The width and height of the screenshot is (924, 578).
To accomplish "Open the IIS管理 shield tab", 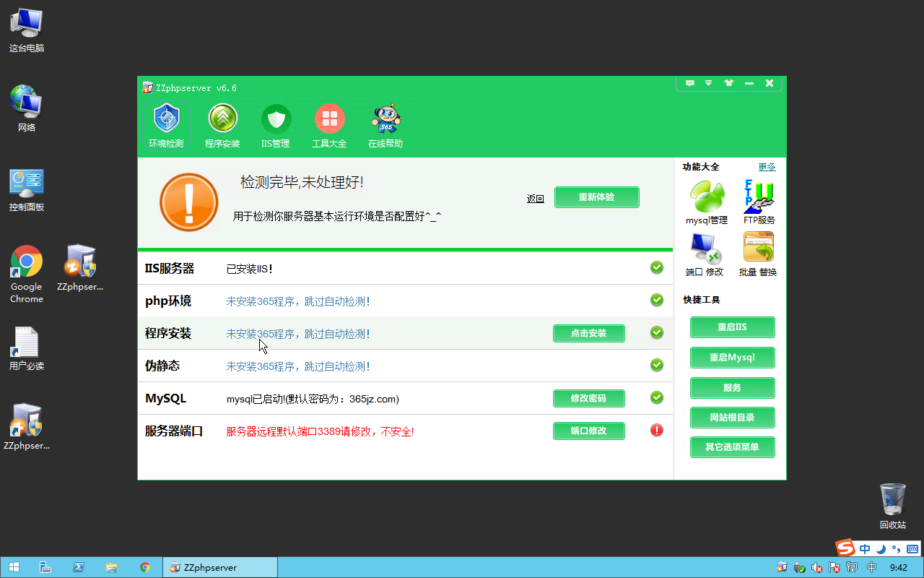I will tap(276, 126).
